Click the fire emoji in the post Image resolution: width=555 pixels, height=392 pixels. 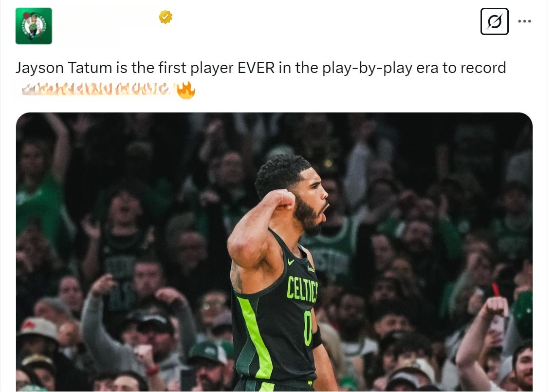tap(186, 90)
